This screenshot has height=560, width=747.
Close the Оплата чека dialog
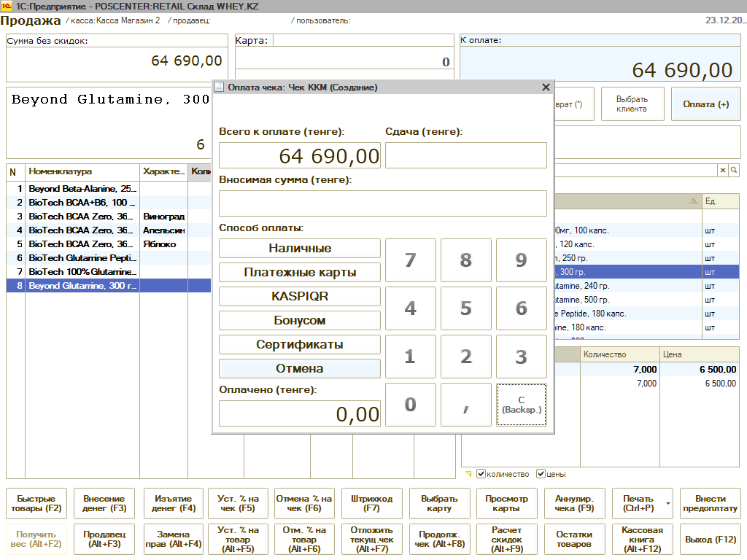546,87
